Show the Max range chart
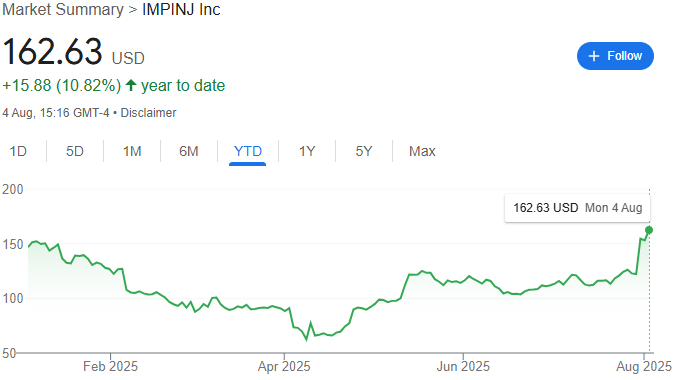Image resolution: width=688 pixels, height=380 pixels. [422, 151]
